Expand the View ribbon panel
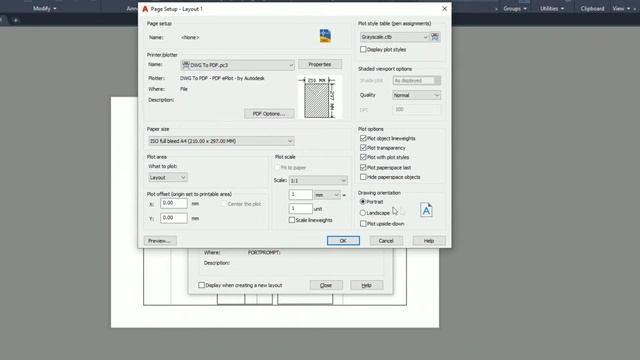The image size is (640, 360). point(621,8)
